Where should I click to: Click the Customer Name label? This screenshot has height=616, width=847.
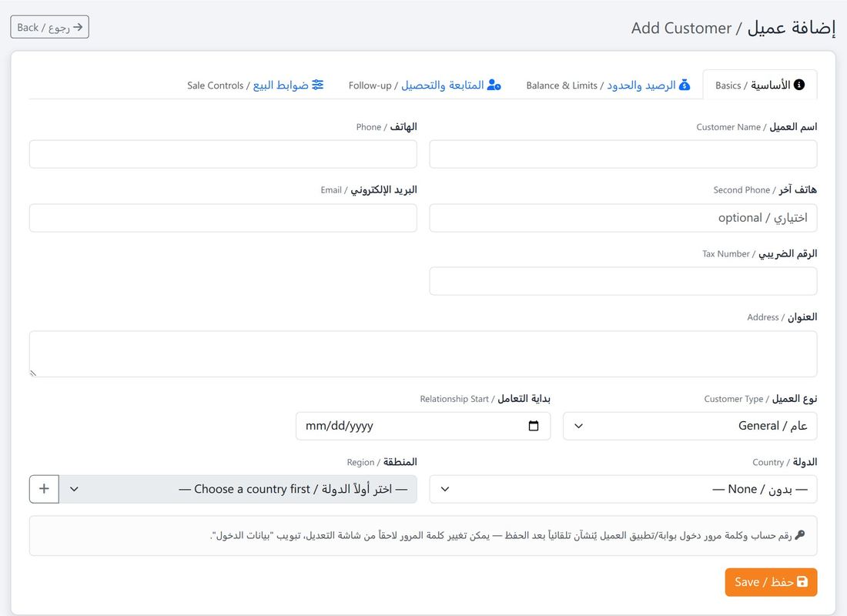tap(756, 127)
